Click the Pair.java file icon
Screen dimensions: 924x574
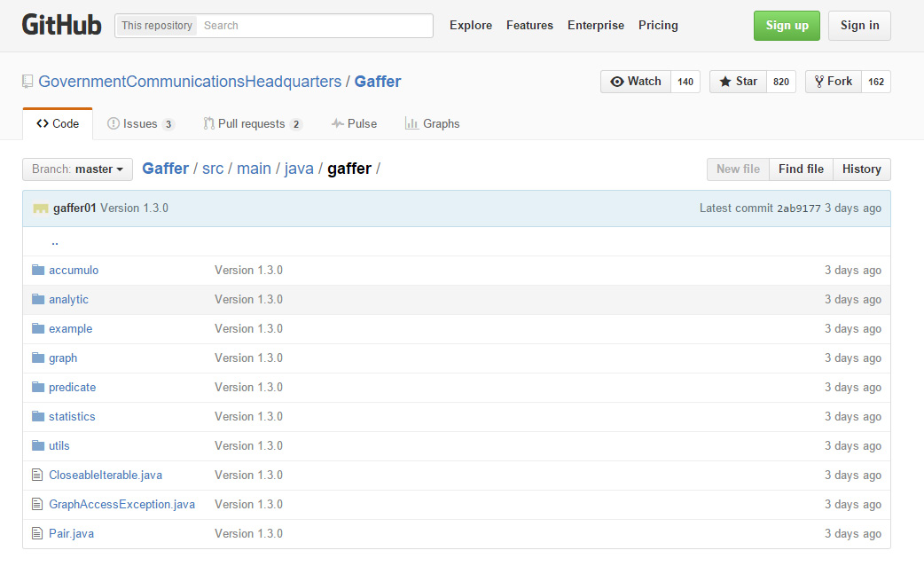[37, 533]
